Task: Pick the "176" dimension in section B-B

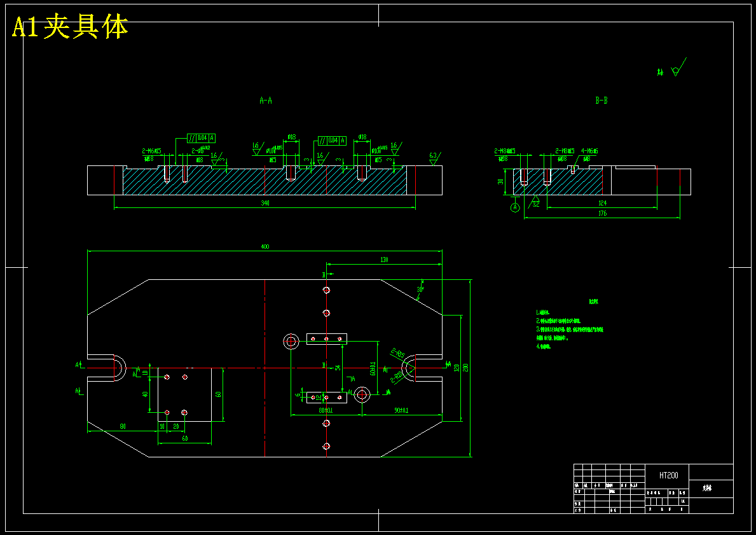Action: pos(602,213)
